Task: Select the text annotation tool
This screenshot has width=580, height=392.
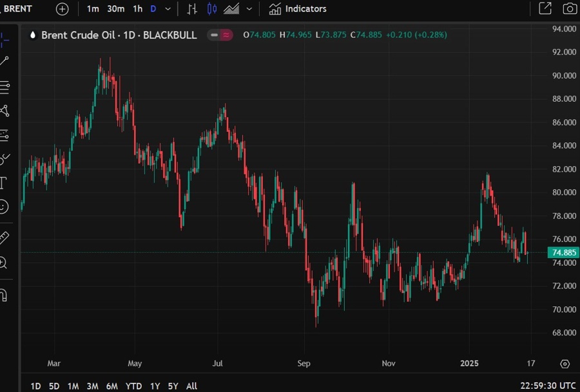Action: point(3,183)
